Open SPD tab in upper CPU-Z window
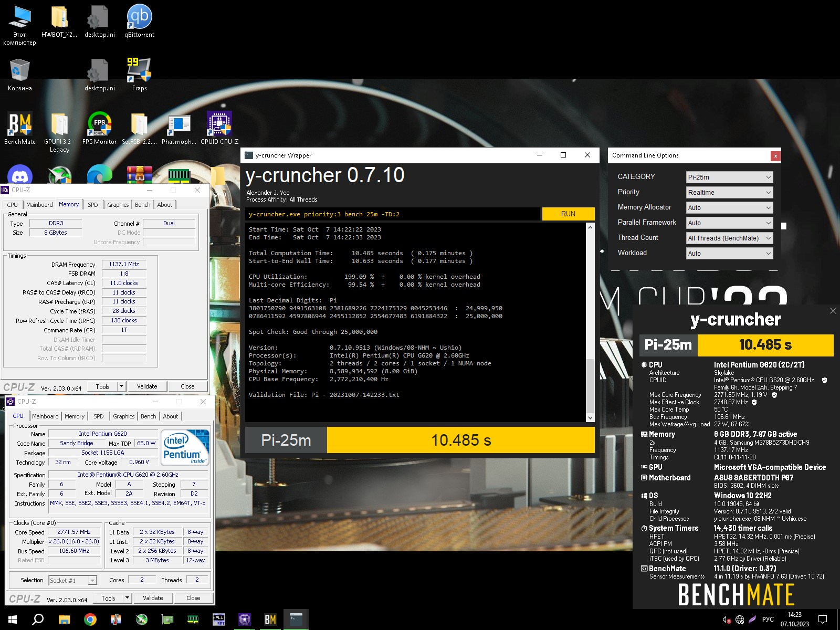Screen dimensions: 840x630 pos(93,205)
